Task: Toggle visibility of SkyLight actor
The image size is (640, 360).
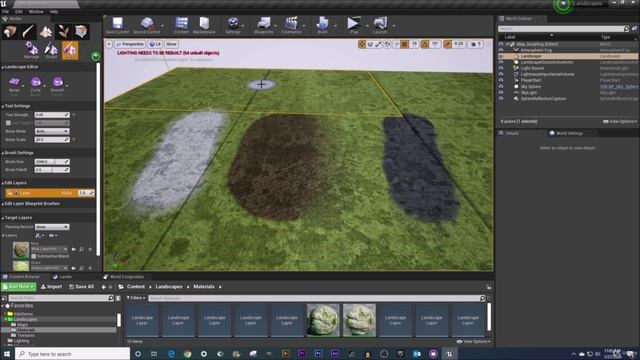Action: 501,93
